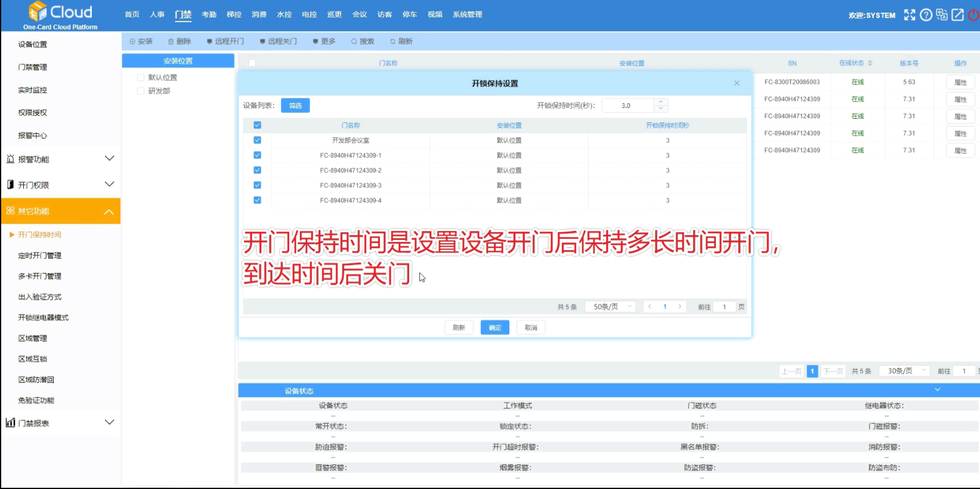The image size is (980, 489).
Task: Collapse the 设备状态 panel chevron
Action: [x=938, y=390]
